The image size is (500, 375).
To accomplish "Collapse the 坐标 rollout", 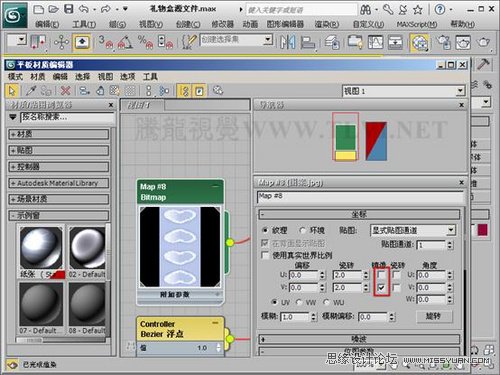I will (359, 214).
